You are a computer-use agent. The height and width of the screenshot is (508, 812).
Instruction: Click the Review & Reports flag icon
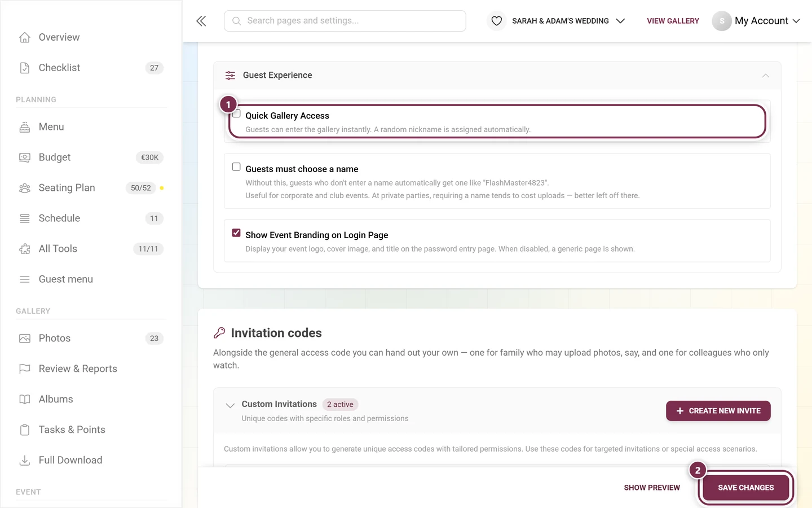(x=25, y=369)
